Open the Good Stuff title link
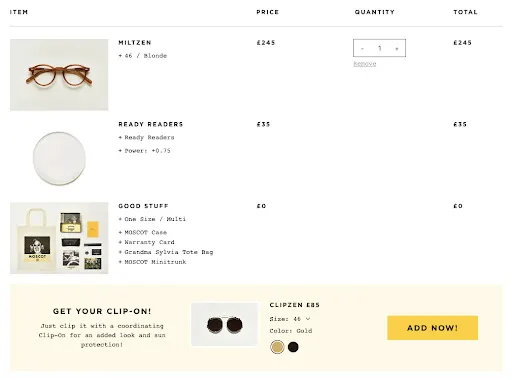Screen dimensions: 512x379 coord(143,206)
